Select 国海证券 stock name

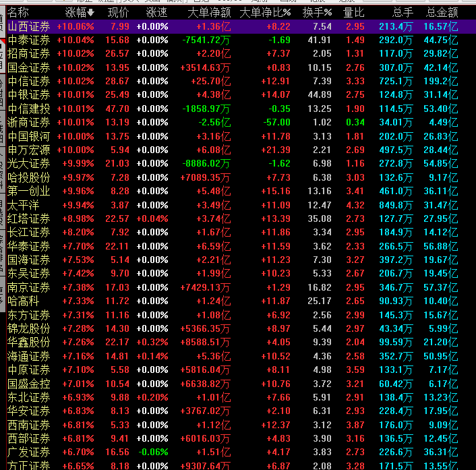29,260
